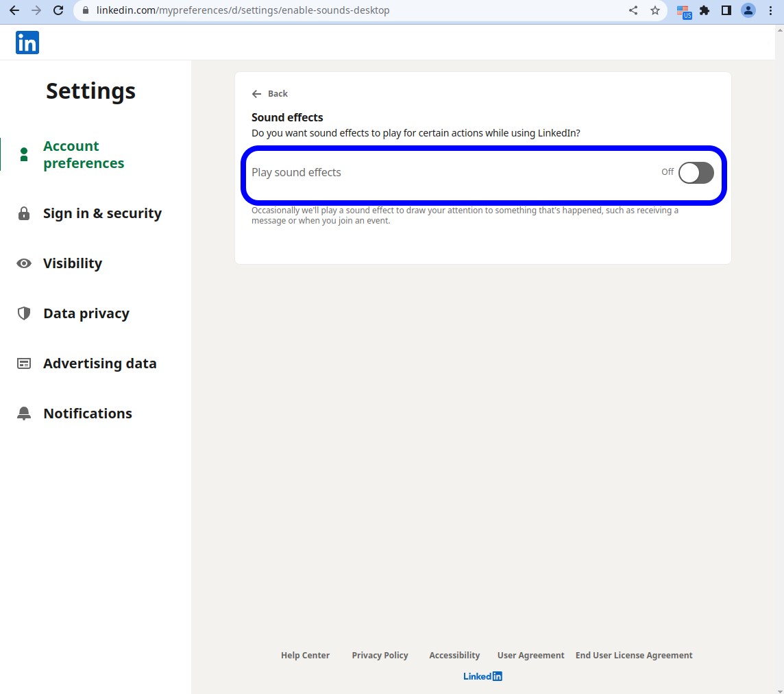Open the End User License Agreement link
This screenshot has height=694, width=784.
634,655
